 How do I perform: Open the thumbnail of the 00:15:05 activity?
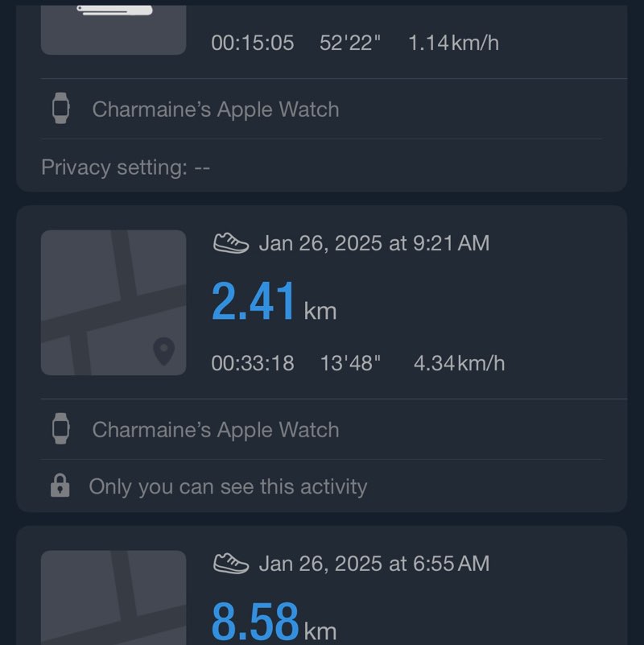pyautogui.click(x=113, y=27)
